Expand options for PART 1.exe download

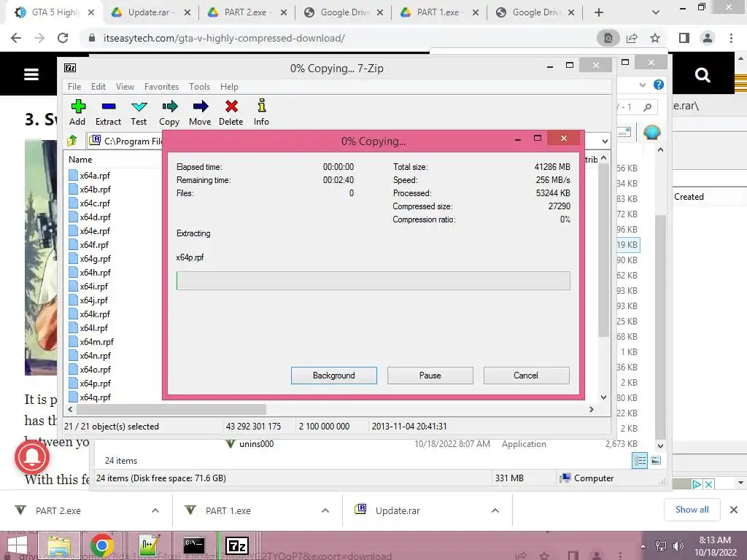(325, 510)
